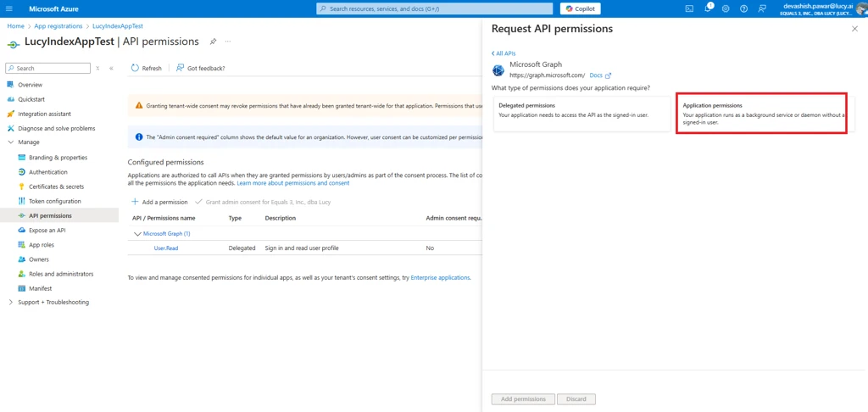Image resolution: width=868 pixels, height=412 pixels.
Task: Pin the API permissions page
Action: pyautogui.click(x=213, y=42)
